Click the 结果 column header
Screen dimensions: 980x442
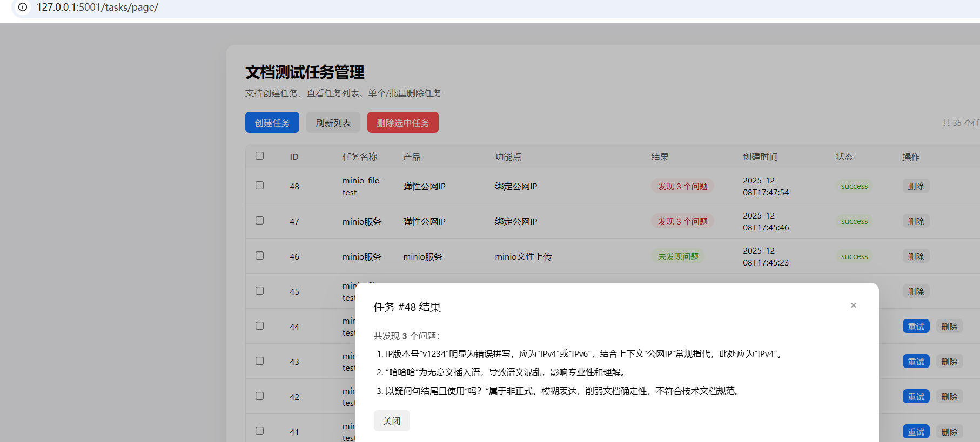click(660, 157)
